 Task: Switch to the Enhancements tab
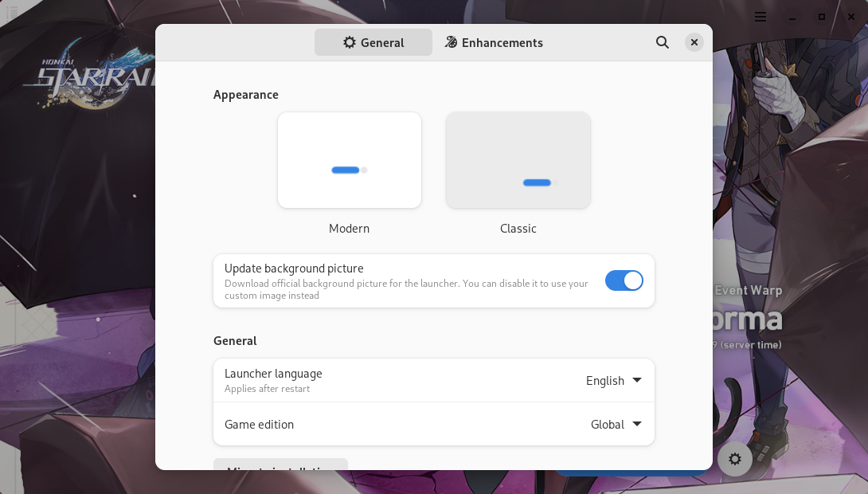point(494,43)
